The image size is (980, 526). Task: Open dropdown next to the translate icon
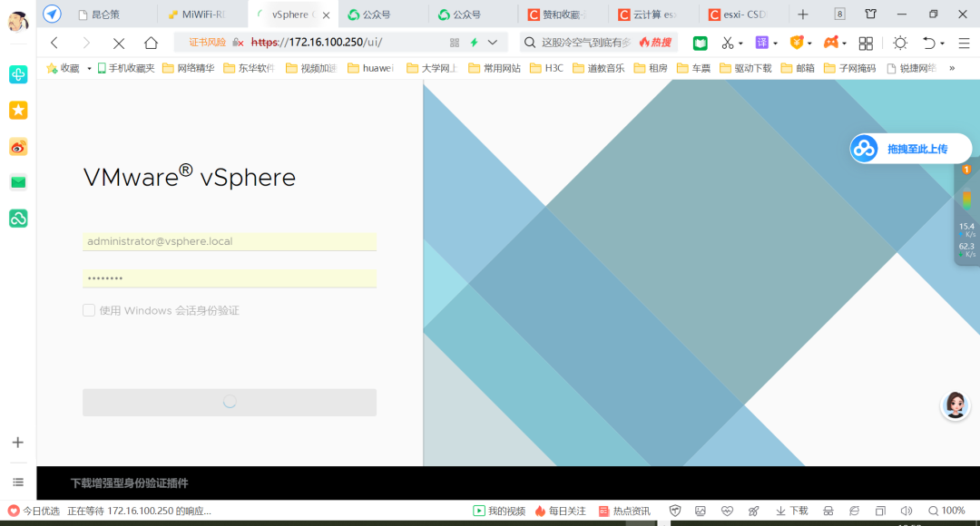(x=775, y=44)
